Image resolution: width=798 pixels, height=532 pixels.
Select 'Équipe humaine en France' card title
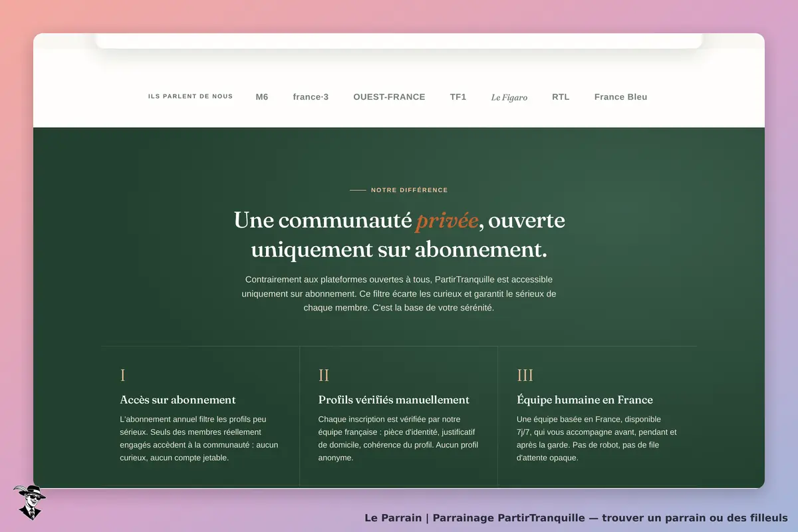(x=585, y=400)
